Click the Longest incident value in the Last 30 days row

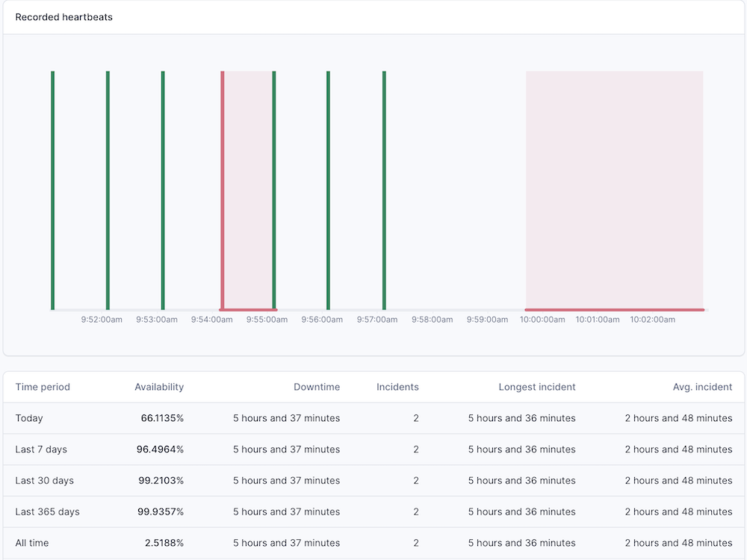[x=521, y=480]
